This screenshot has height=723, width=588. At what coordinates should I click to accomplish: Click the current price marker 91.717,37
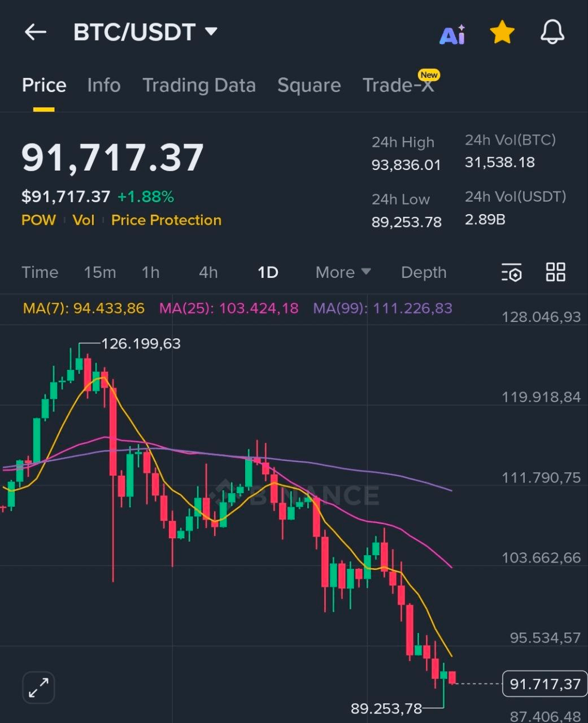[545, 684]
